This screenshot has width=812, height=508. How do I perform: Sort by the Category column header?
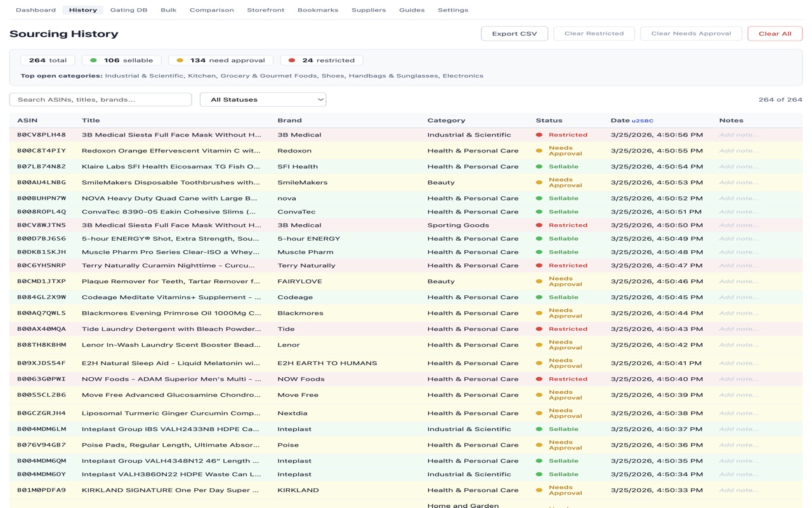point(447,120)
